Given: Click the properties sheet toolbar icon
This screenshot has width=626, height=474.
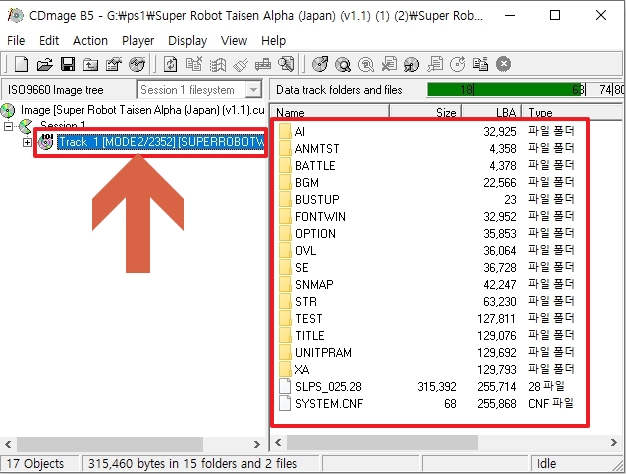Looking at the screenshot, I should tap(114, 64).
